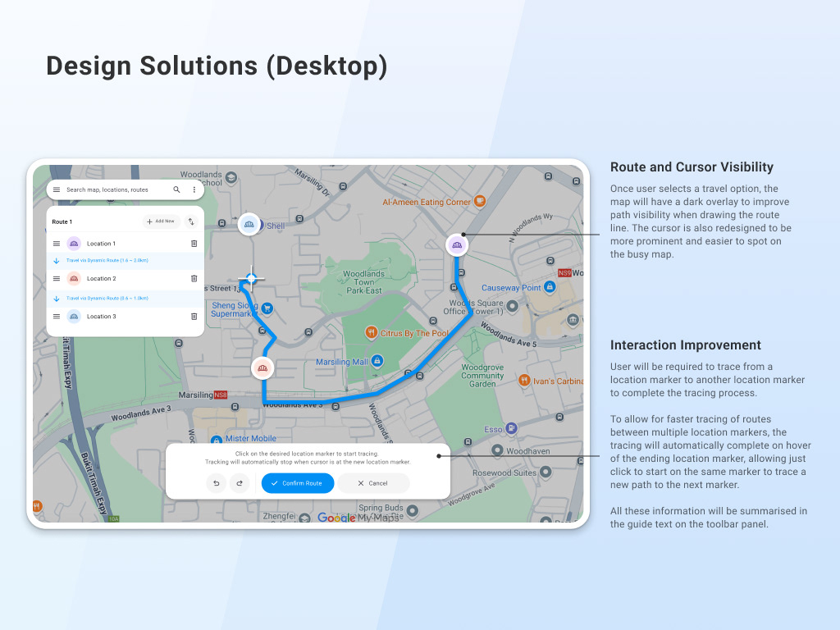This screenshot has height=630, width=840.
Task: Click the Marsiling NS8 station label
Action: coord(203,395)
